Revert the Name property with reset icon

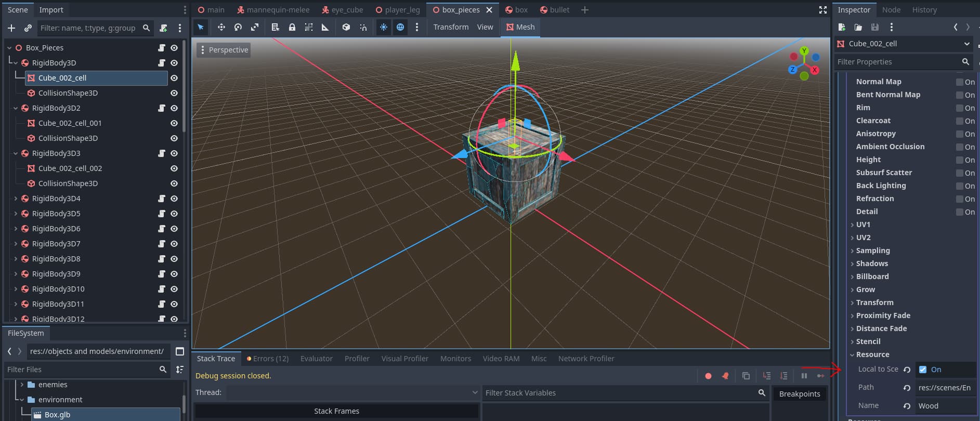[907, 406]
